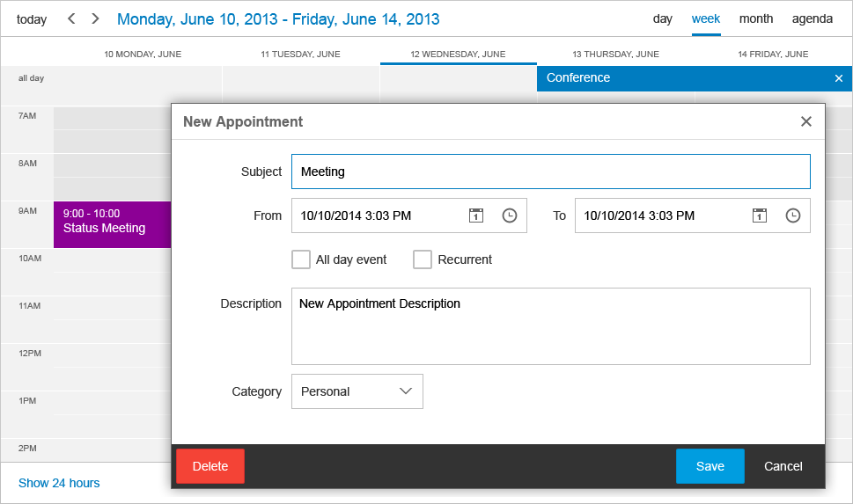Remove the Conference all-day event
Screen dimensions: 853x504
click(x=838, y=78)
